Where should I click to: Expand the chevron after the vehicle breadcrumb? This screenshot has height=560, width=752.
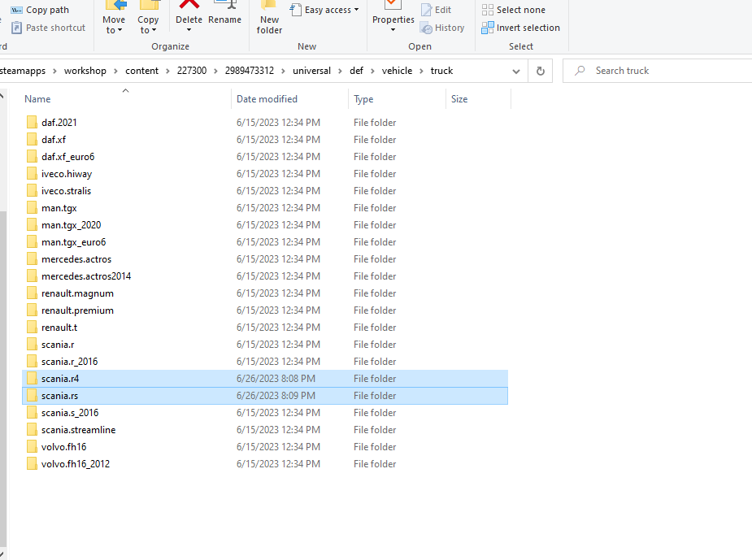pos(422,71)
